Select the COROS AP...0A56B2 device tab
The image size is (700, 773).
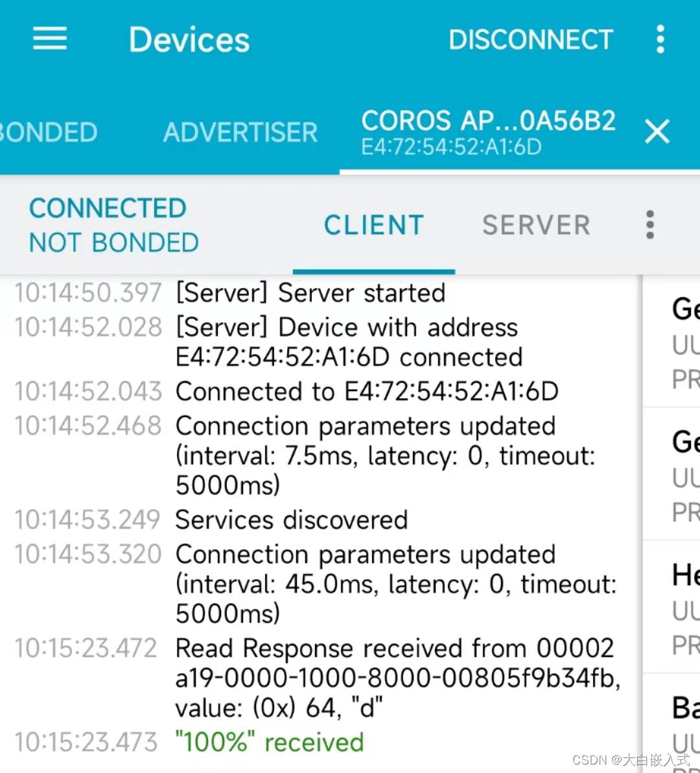click(x=488, y=132)
